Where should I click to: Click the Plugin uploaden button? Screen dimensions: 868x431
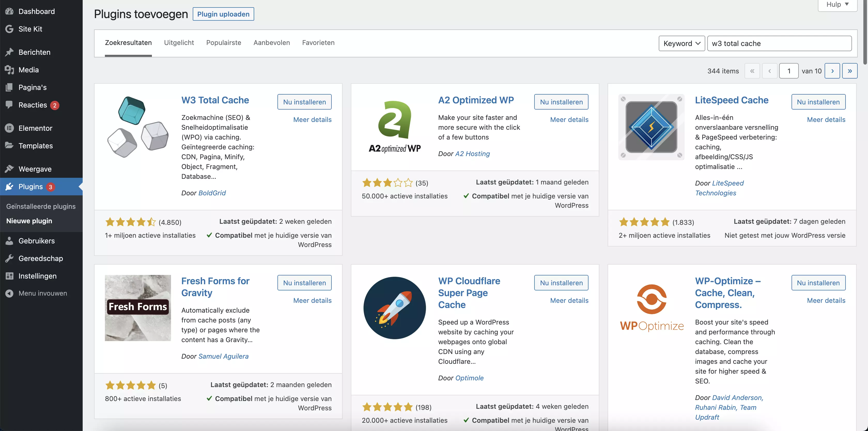click(x=223, y=14)
